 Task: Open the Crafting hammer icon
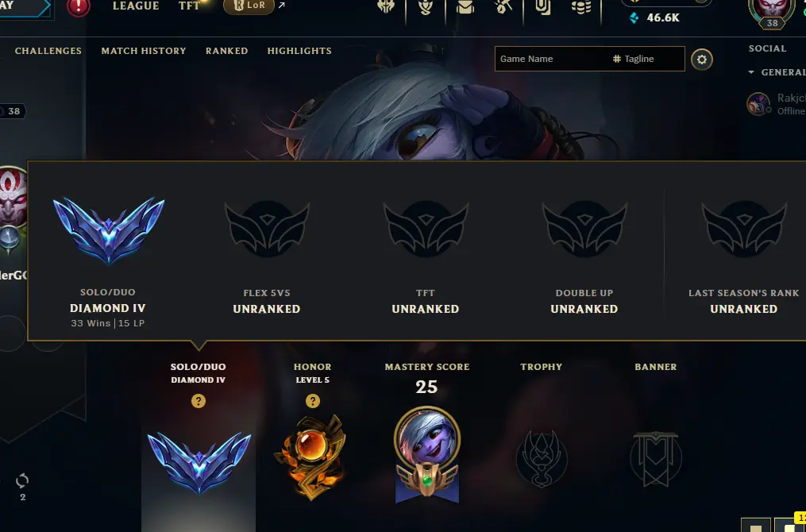tap(503, 6)
